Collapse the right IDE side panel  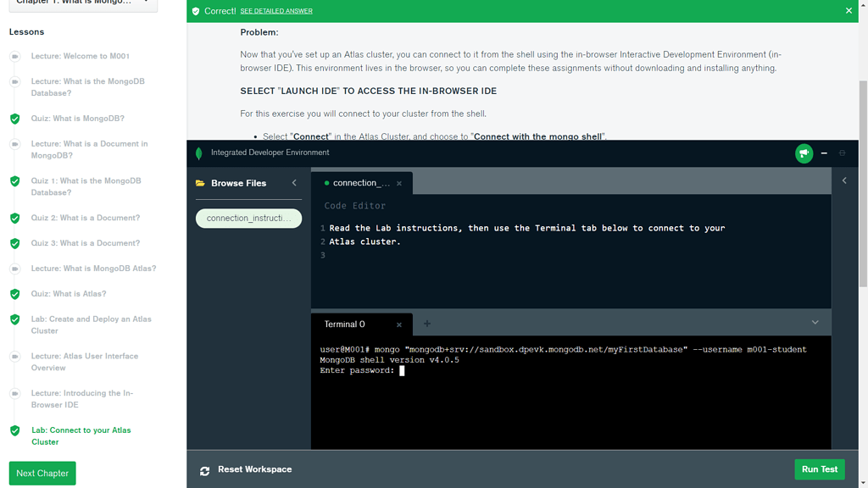point(844,180)
